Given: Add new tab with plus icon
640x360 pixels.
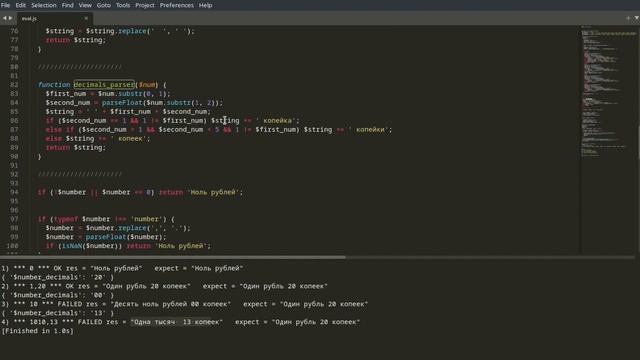Looking at the screenshot, I should (x=628, y=18).
